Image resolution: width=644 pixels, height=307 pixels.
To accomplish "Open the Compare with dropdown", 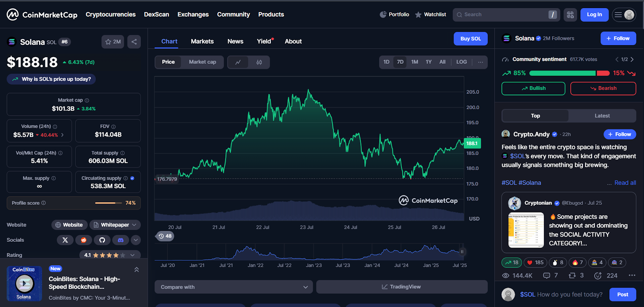I will pos(233,287).
